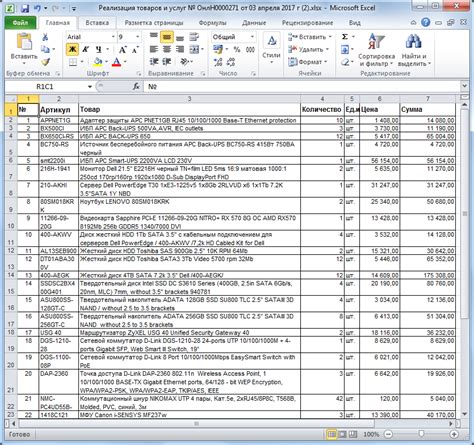Apply comma thousands separator 000
The height and width of the screenshot is (445, 474).
[x=250, y=50]
